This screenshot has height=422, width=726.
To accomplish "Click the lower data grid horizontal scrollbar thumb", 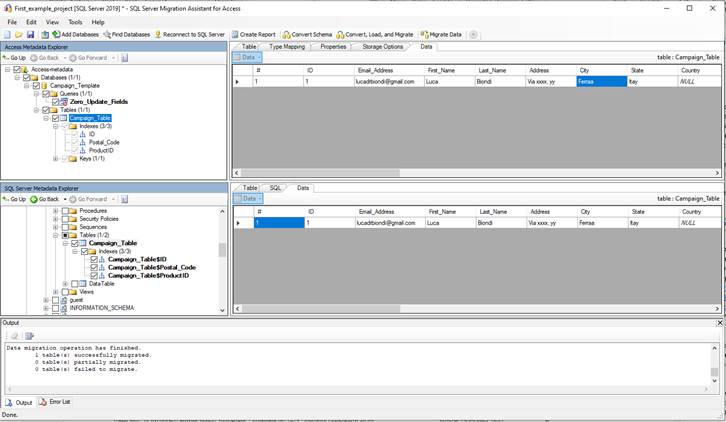I will coord(320,309).
